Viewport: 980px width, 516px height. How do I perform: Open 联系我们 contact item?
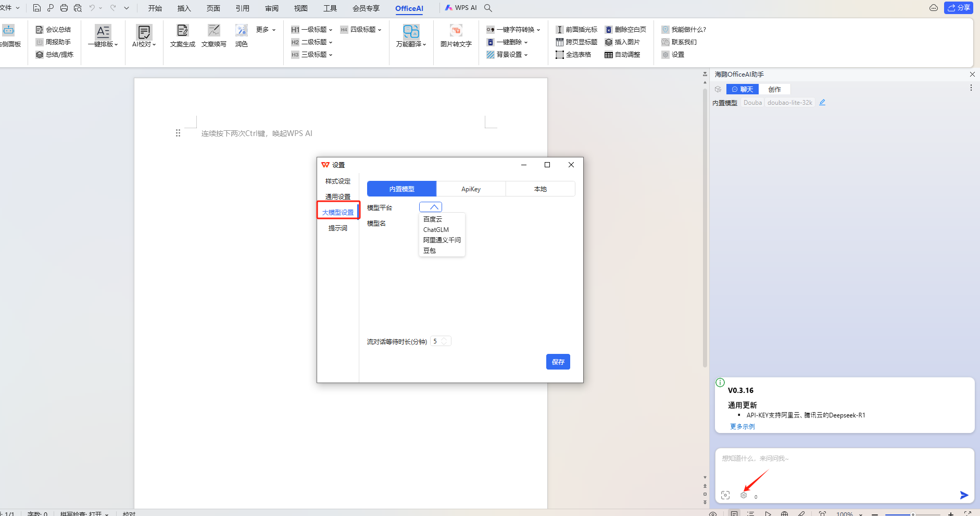coord(679,42)
